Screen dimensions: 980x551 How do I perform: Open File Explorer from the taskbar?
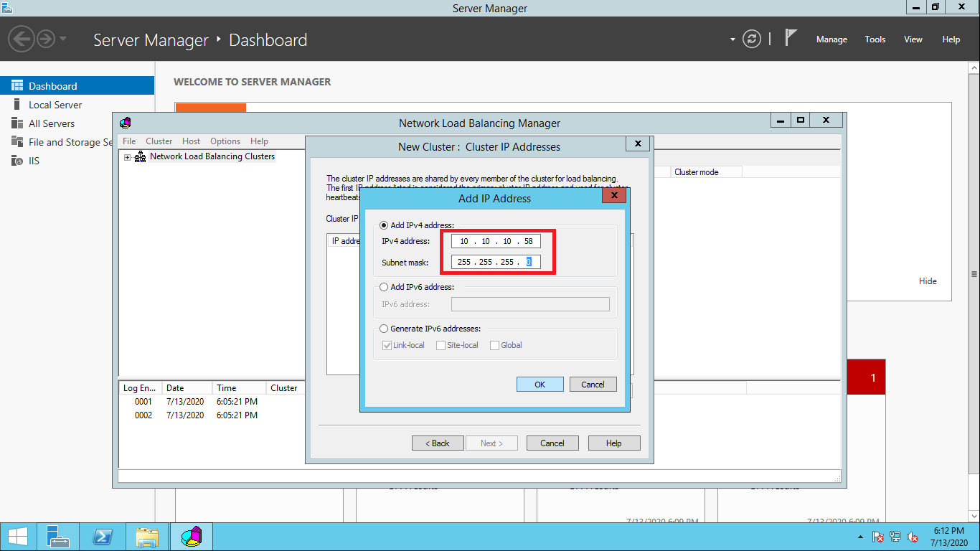click(x=147, y=537)
